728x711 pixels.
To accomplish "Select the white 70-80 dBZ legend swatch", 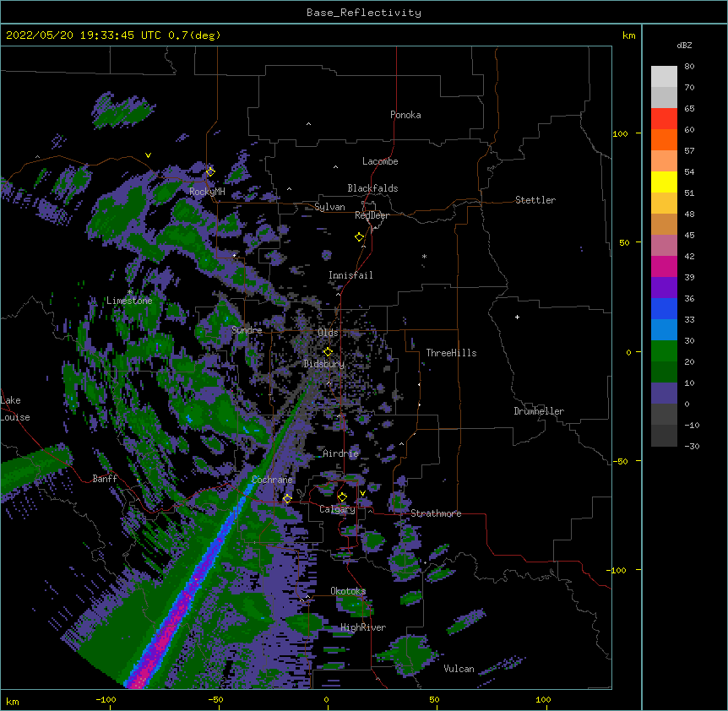I will click(x=664, y=76).
